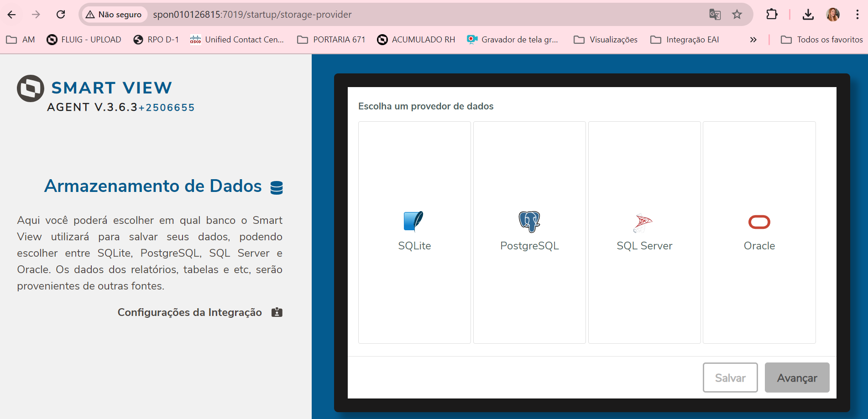The image size is (868, 419).
Task: Open Todos os favoritos folder
Action: 822,40
